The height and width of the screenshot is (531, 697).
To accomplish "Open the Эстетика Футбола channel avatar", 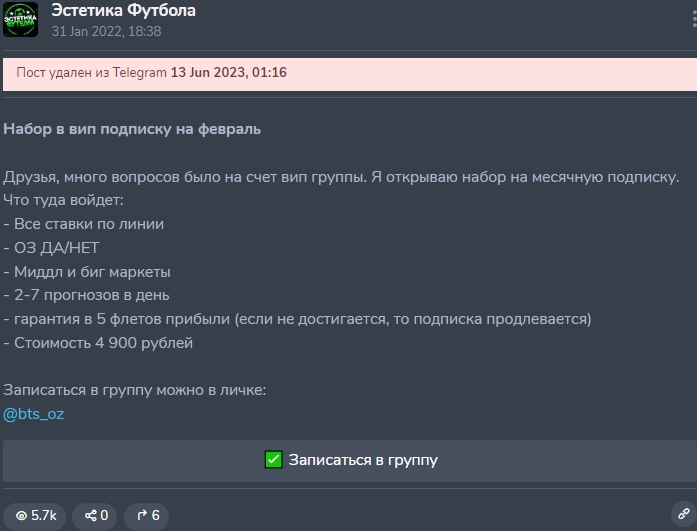I will pyautogui.click(x=20, y=20).
